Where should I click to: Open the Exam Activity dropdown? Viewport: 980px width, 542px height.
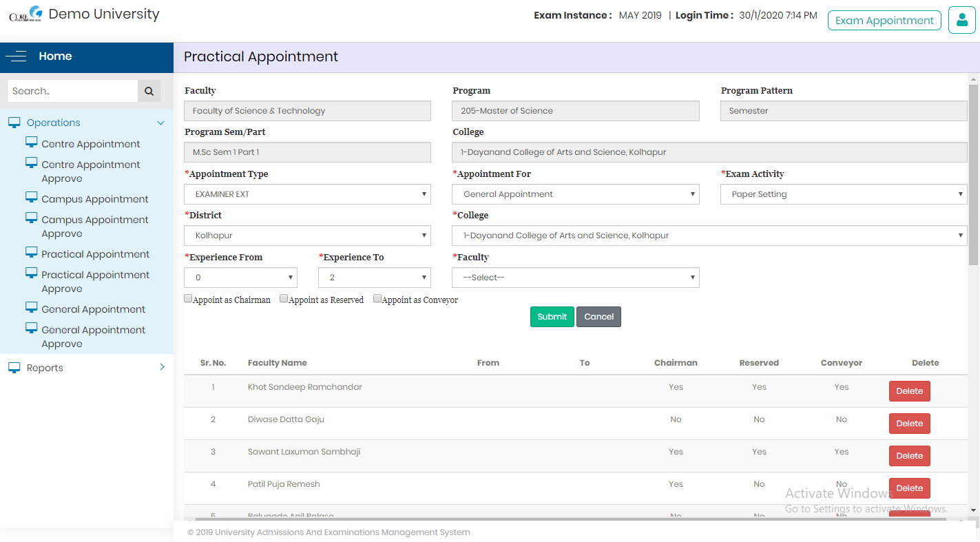(x=844, y=194)
